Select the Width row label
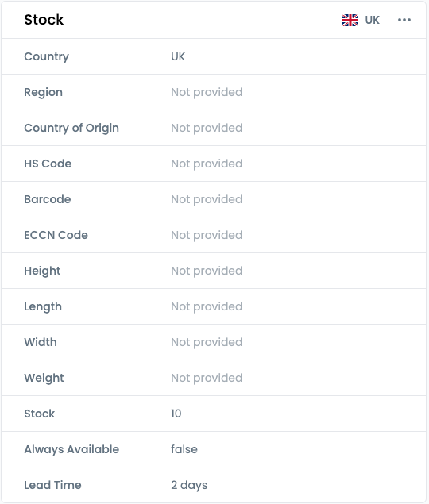 coord(41,342)
